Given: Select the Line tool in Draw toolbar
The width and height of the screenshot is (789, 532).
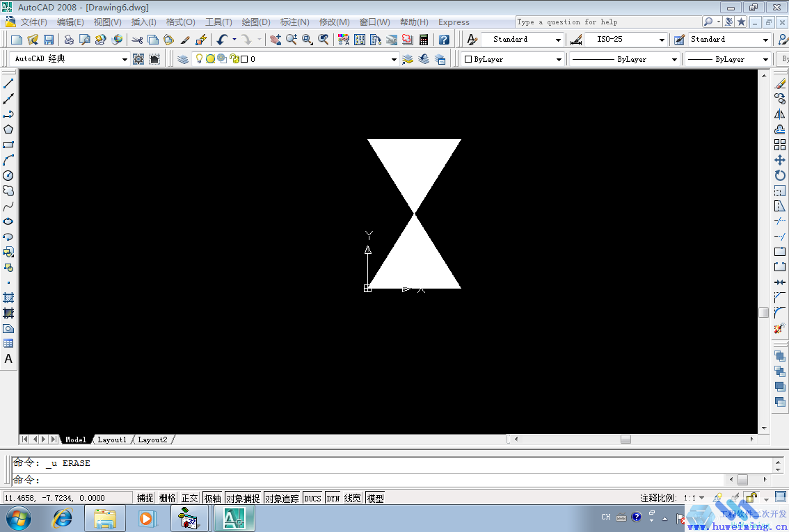Looking at the screenshot, I should click(8, 83).
